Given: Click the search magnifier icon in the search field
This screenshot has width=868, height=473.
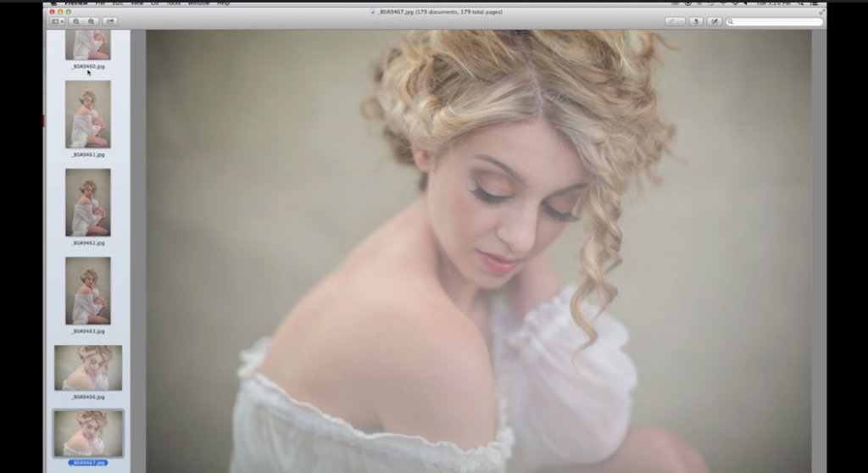Looking at the screenshot, I should (731, 21).
